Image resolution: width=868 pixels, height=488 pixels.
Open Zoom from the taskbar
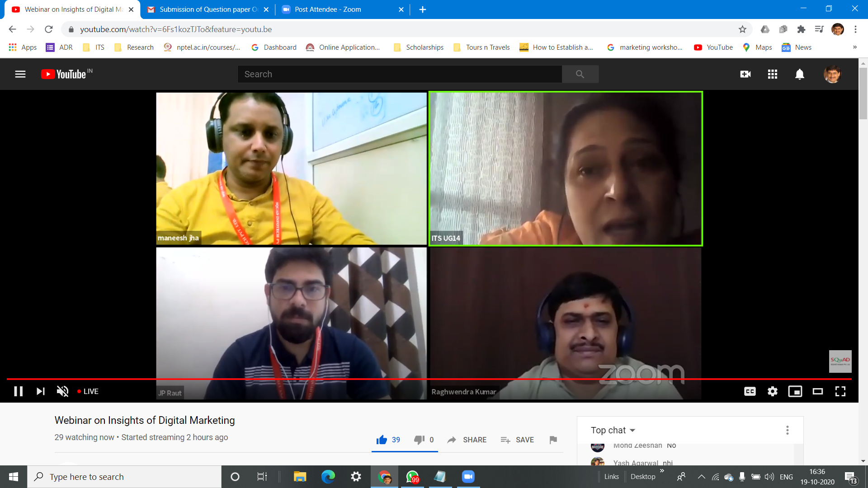[468, 477]
